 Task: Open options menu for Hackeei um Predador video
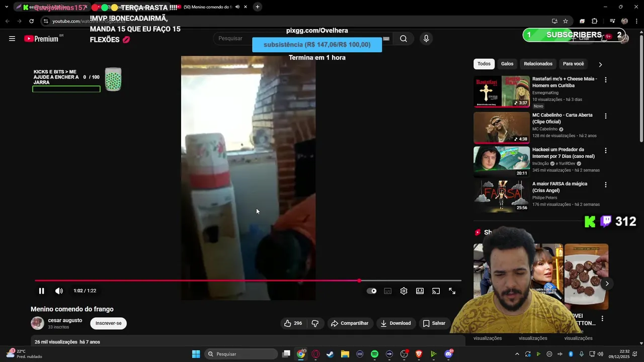click(606, 151)
